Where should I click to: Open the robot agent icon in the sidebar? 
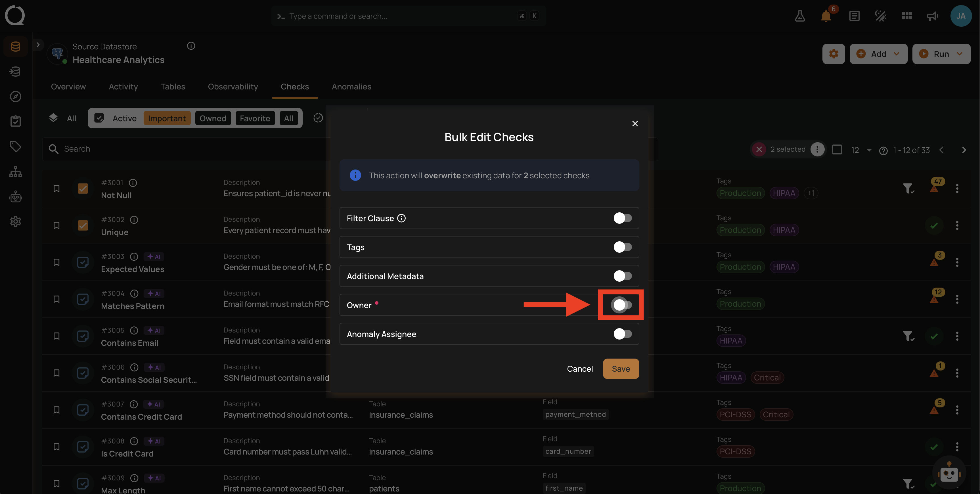(x=15, y=196)
